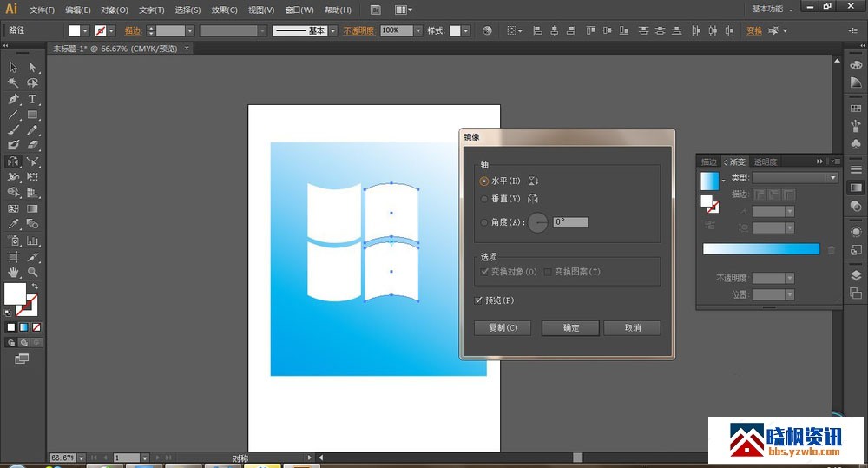
Task: Select the Eraser tool
Action: coord(32,145)
